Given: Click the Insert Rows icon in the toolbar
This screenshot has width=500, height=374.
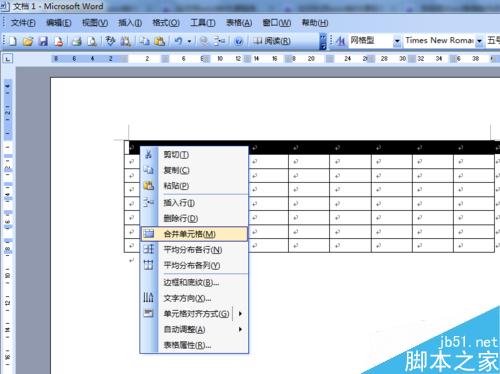Looking at the screenshot, I should pos(219,41).
